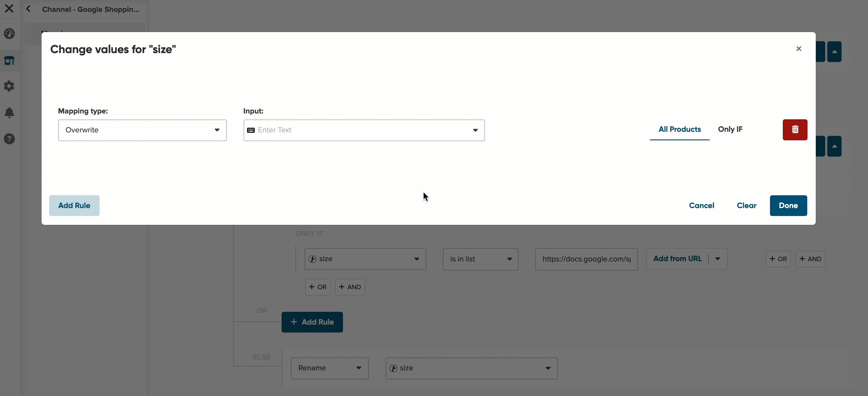Delete the rule with red trash button
This screenshot has width=868, height=396.
795,130
